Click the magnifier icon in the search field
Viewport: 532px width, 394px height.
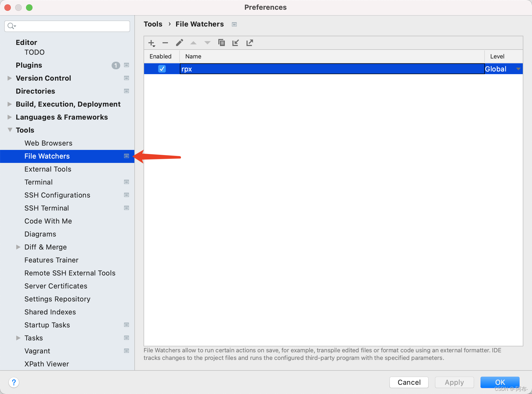coord(11,26)
